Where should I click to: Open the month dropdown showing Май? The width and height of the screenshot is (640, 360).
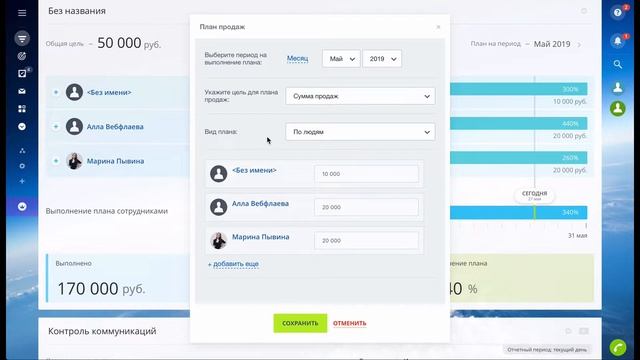[341, 59]
